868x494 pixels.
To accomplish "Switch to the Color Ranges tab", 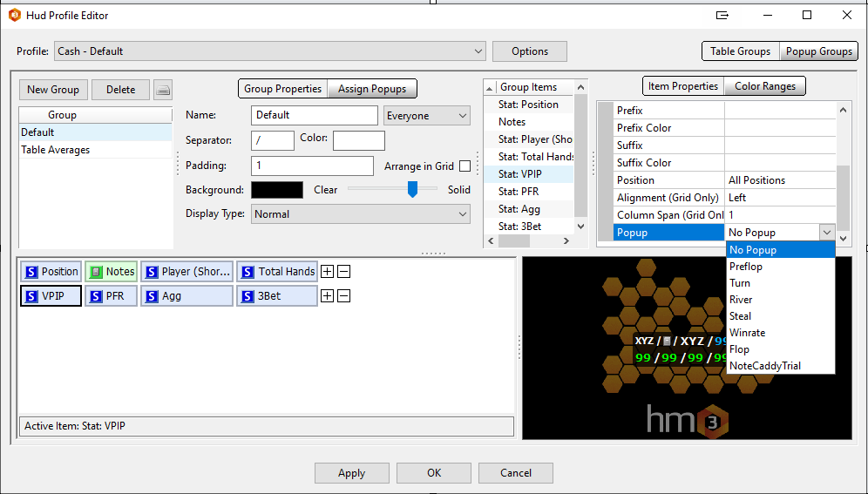I will 765,86.
